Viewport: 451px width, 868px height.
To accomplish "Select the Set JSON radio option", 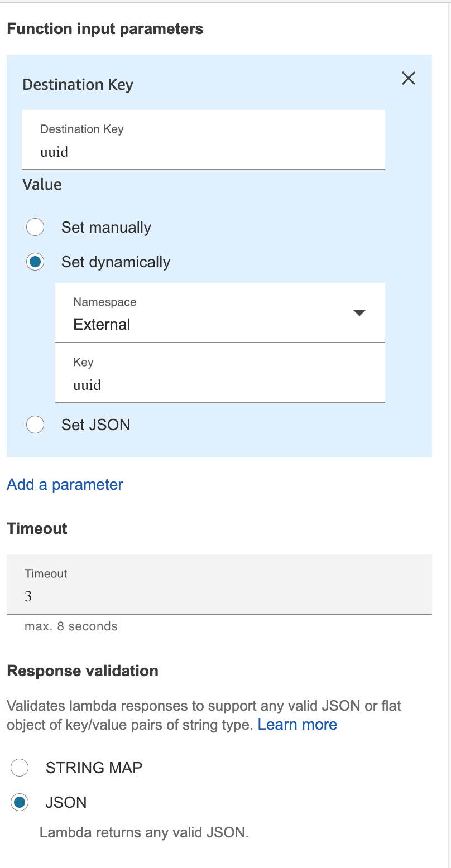I will coord(35,425).
